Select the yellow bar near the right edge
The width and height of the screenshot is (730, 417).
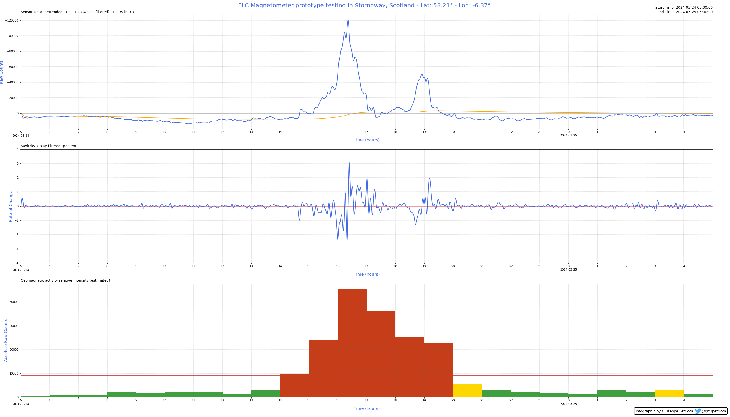tap(669, 393)
